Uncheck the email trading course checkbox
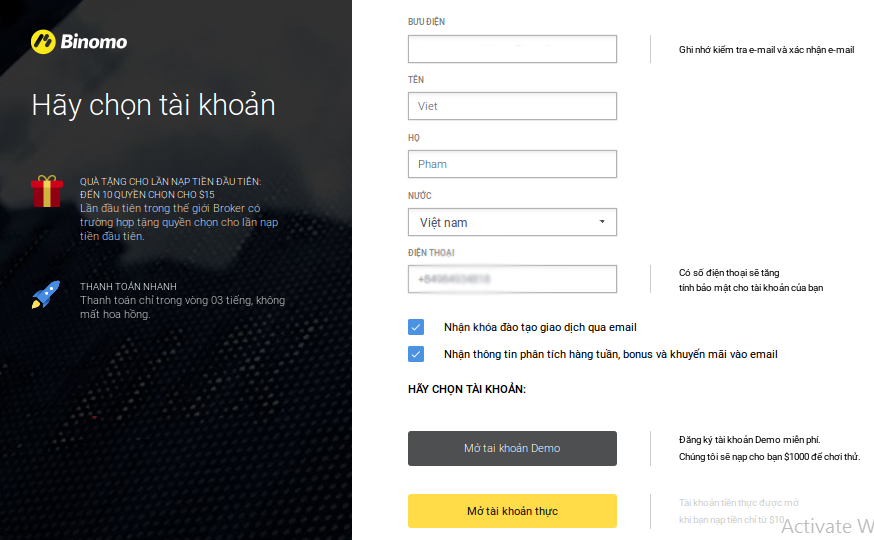874x540 pixels. pos(416,327)
